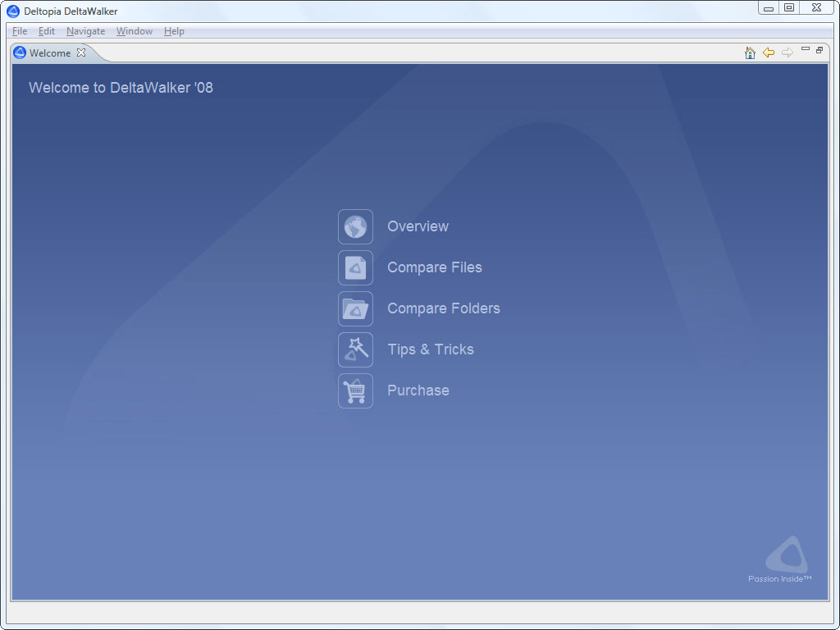Close the Welcome tab

pyautogui.click(x=81, y=52)
